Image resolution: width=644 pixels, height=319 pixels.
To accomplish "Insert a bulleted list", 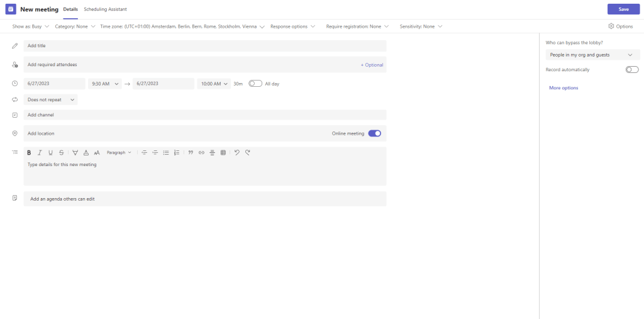I will (x=166, y=152).
